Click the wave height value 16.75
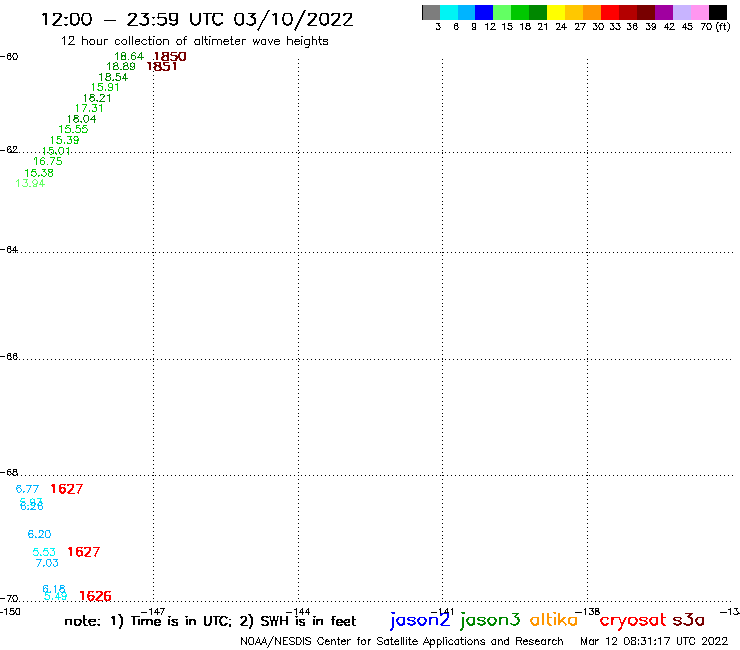The width and height of the screenshot is (740, 650). click(x=48, y=161)
